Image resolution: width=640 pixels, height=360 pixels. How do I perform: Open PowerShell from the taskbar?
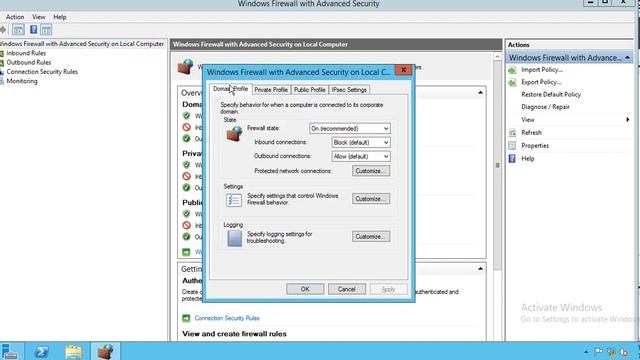[41, 351]
